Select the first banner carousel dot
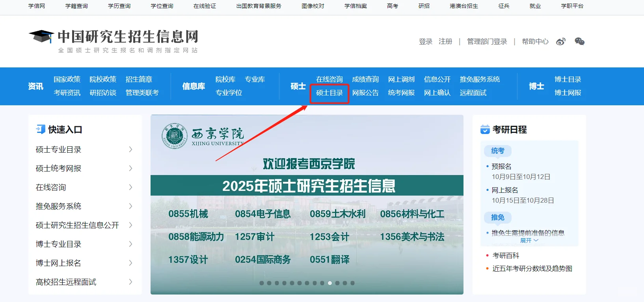The height and width of the screenshot is (302, 644). pyautogui.click(x=262, y=283)
